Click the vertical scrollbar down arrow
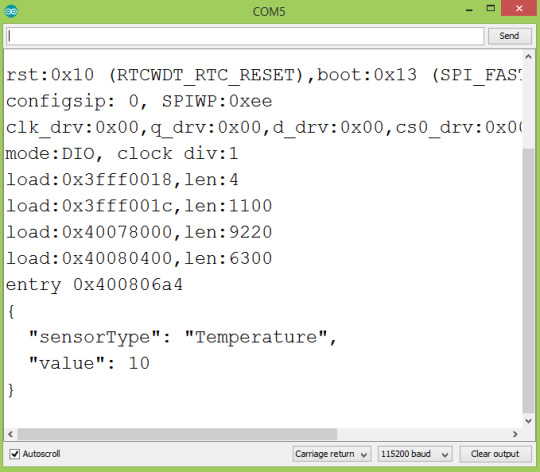Viewport: 540px width, 472px height. 528,420
